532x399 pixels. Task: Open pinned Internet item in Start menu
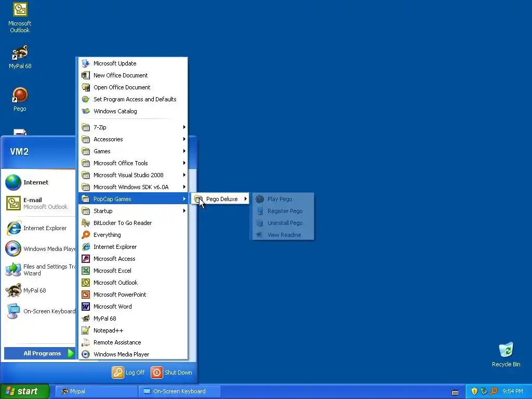pyautogui.click(x=38, y=182)
